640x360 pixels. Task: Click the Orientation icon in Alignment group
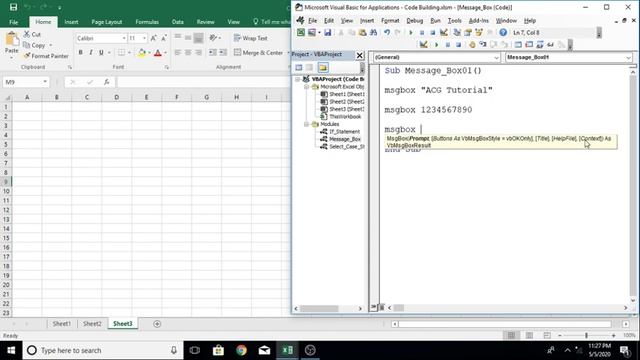(x=213, y=38)
